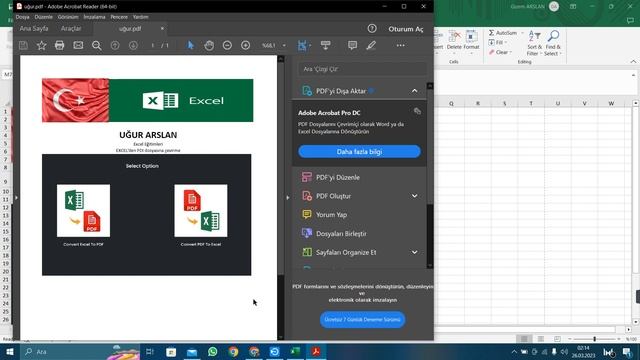Click Sort & Filter in Excel ribbon

click(534, 43)
